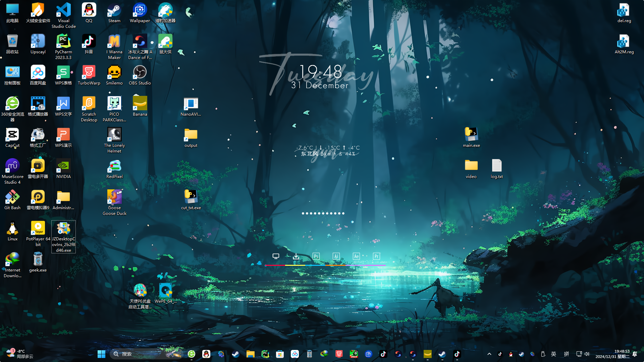644x362 pixels.
Task: Launch After Effects from the Ae dock icon
Action: tap(356, 256)
